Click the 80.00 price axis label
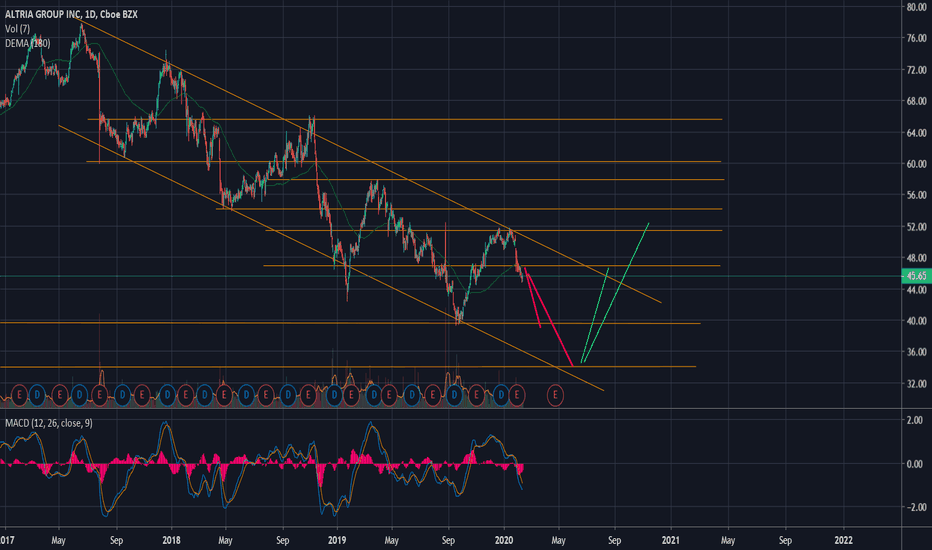 click(916, 7)
